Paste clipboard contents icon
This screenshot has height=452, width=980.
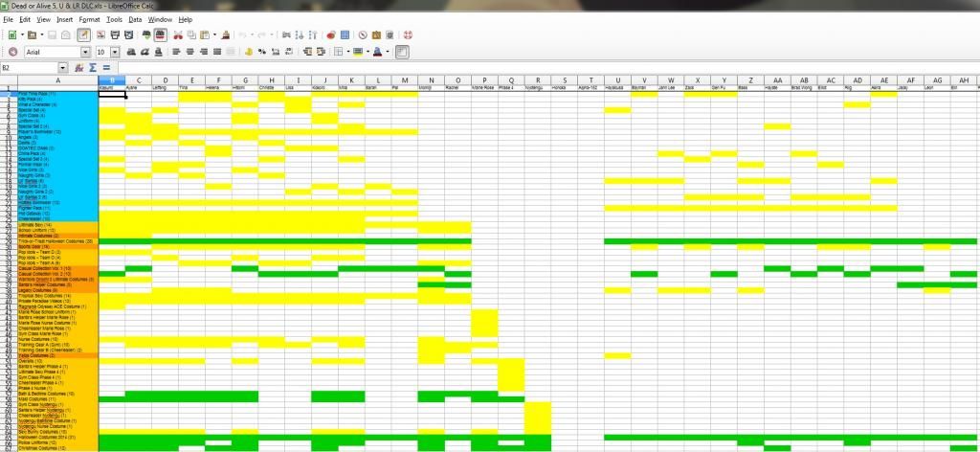click(x=205, y=35)
